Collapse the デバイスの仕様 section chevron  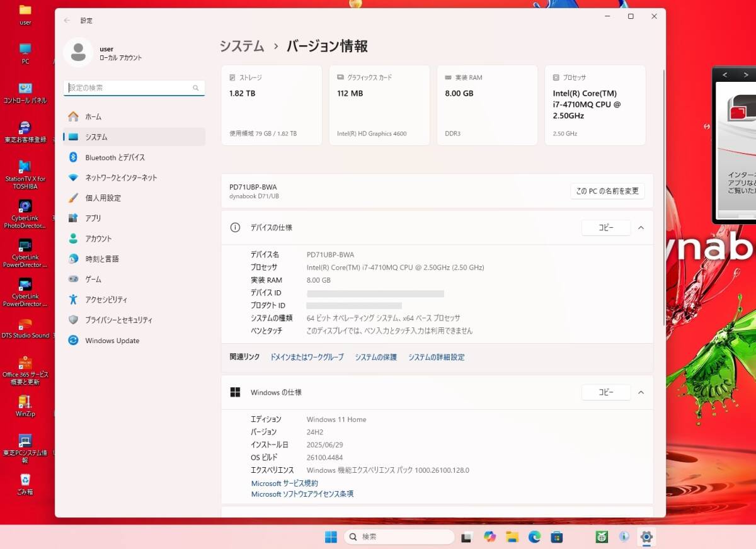click(x=641, y=228)
